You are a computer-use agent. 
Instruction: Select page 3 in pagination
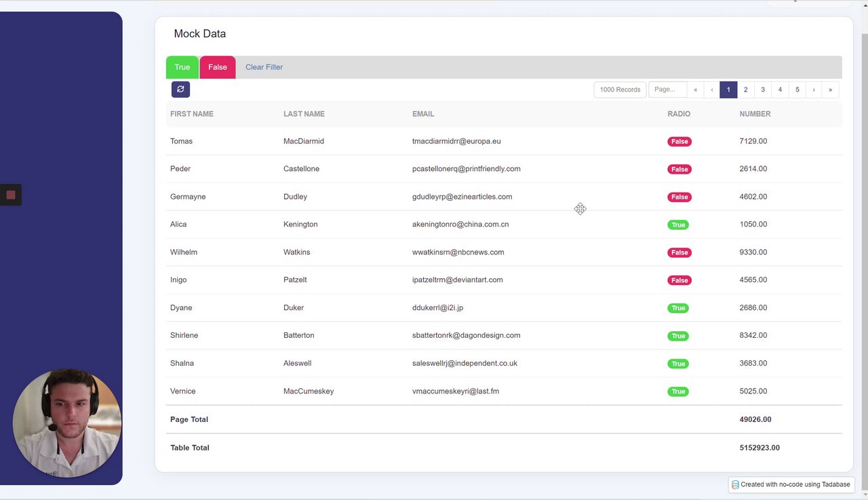click(763, 90)
